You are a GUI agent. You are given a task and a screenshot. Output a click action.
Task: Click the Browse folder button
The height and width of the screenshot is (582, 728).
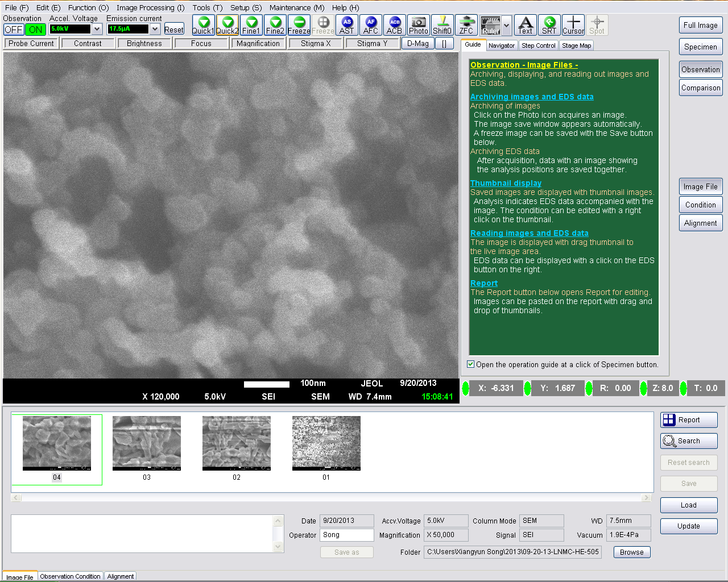tap(631, 552)
